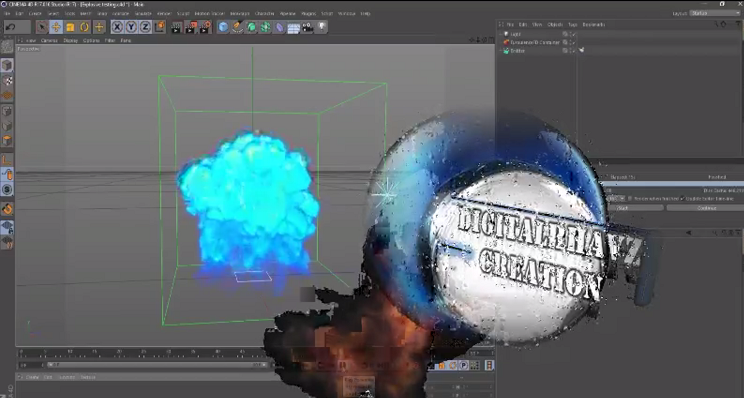Open the Simulate menu

pyautogui.click(x=143, y=14)
